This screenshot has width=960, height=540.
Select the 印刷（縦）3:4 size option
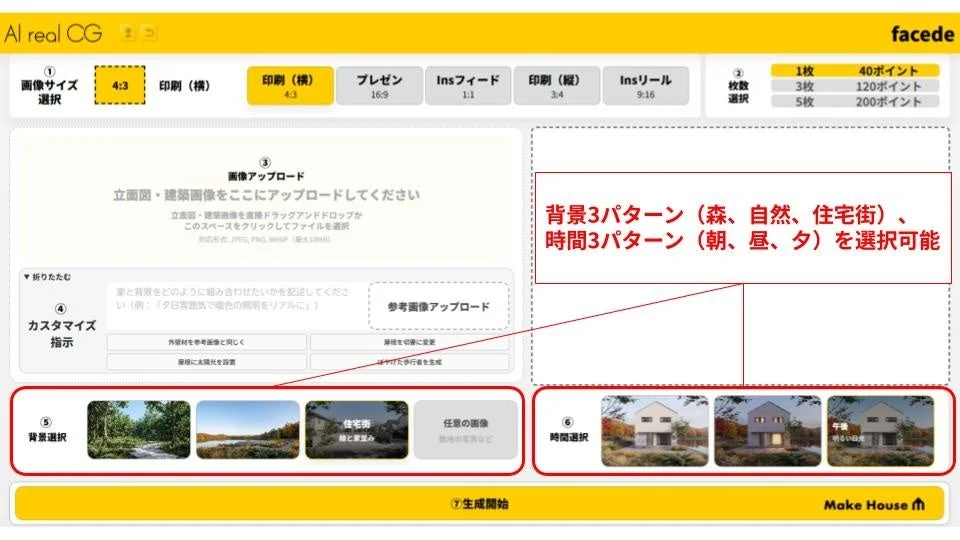coord(557,86)
